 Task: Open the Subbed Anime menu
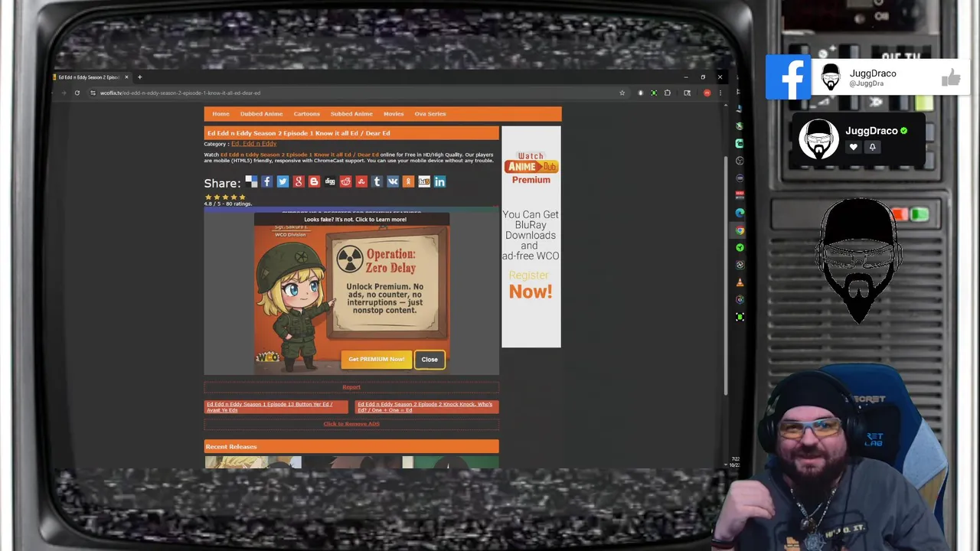[x=351, y=113]
